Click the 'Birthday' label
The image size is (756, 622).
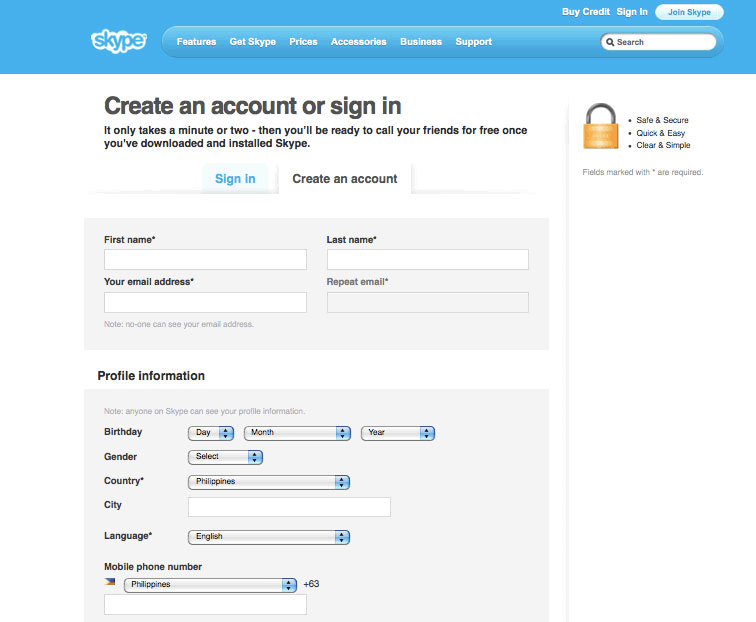pos(123,432)
